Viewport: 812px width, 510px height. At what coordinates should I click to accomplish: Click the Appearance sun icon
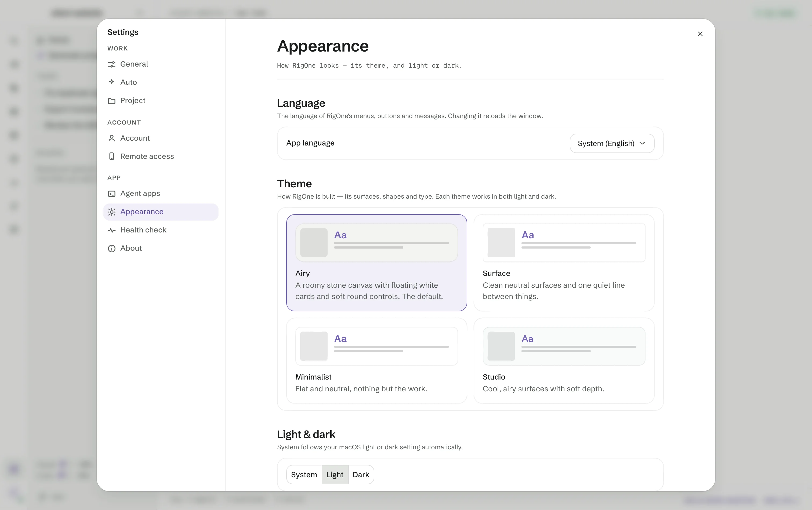click(x=112, y=212)
